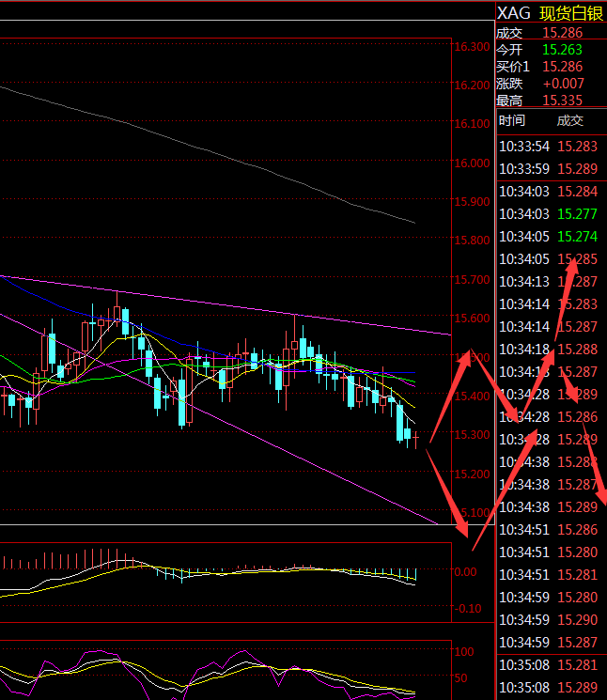Select the 10:34:13 tick row time

(x=524, y=282)
